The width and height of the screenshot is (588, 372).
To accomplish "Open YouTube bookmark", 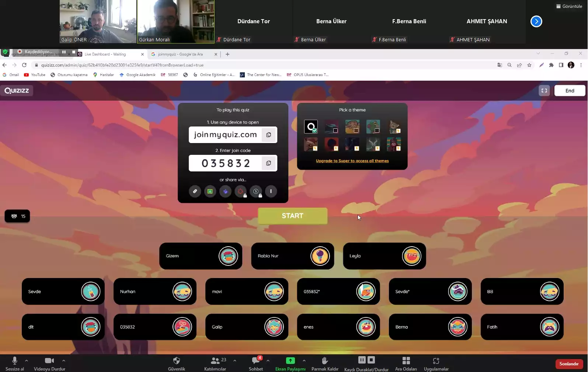I will pyautogui.click(x=35, y=75).
